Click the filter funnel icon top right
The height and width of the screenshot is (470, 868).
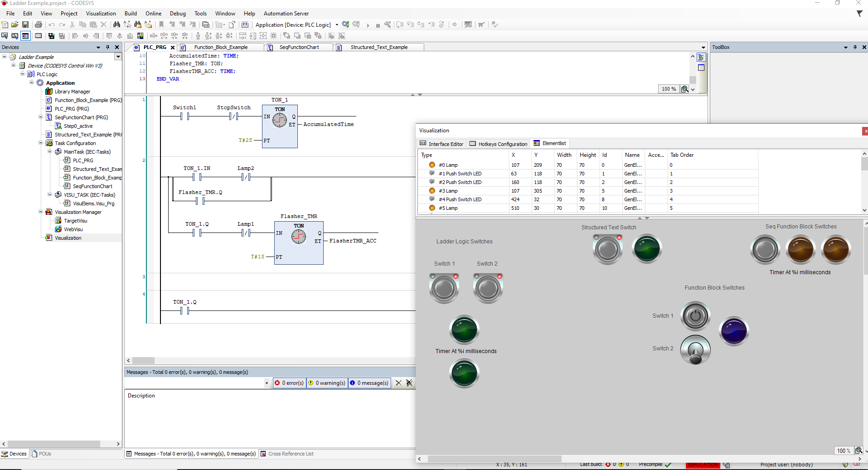[x=859, y=14]
